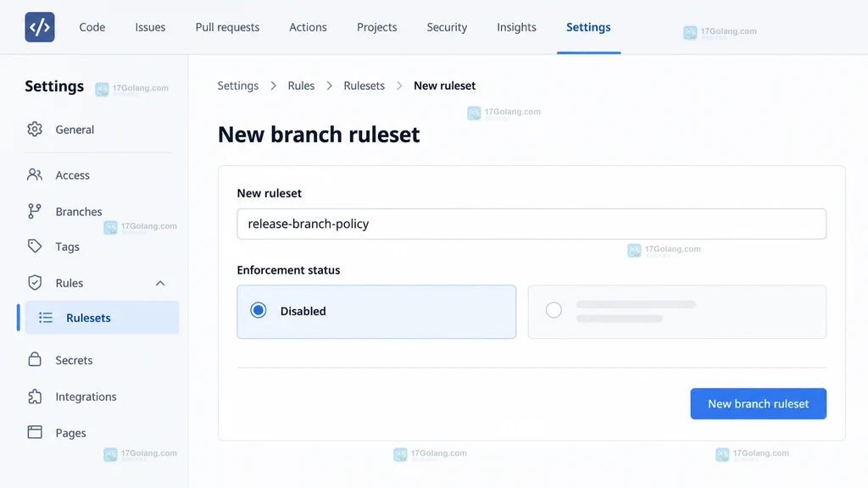This screenshot has height=488, width=868.
Task: Click the Rulesets list icon
Action: (x=46, y=318)
